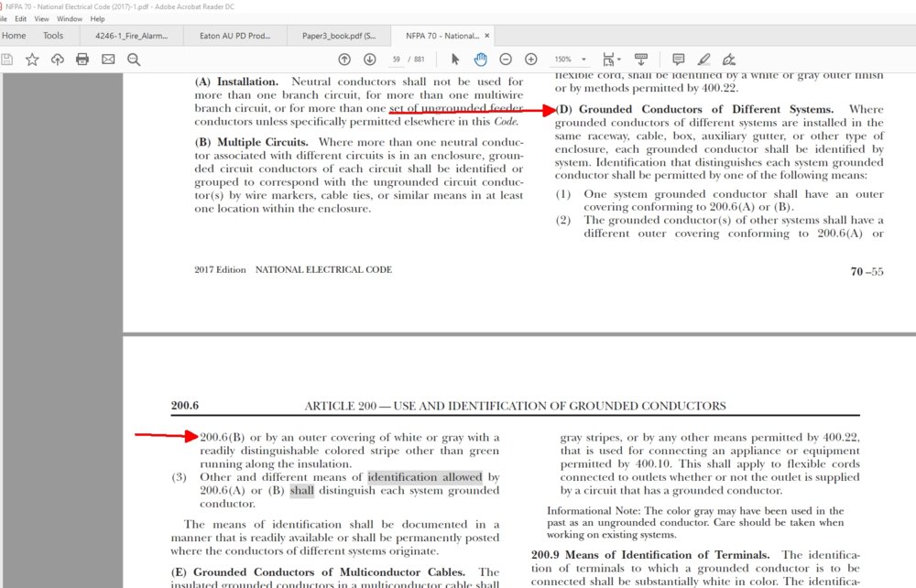916x588 pixels.
Task: Click the heading '(D) Grounded Conductors of Different Systems.'
Action: (x=694, y=109)
